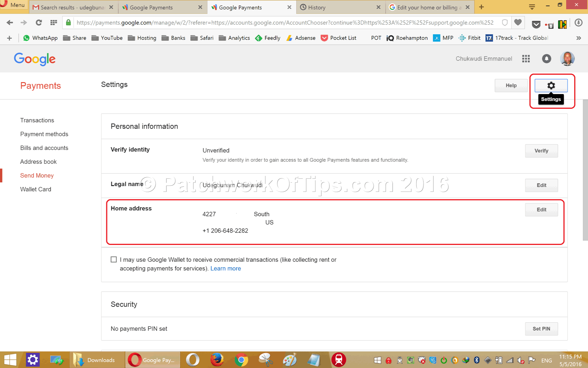Screen dimensions: 588x368
Task: Open the Feedly bookmark
Action: 268,38
